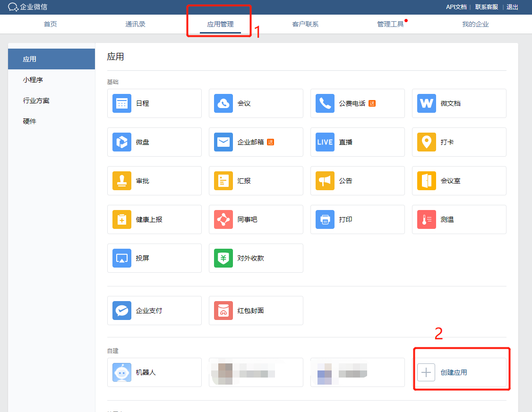Click 退出 to log out
The height and width of the screenshot is (412, 532).
(512, 7)
